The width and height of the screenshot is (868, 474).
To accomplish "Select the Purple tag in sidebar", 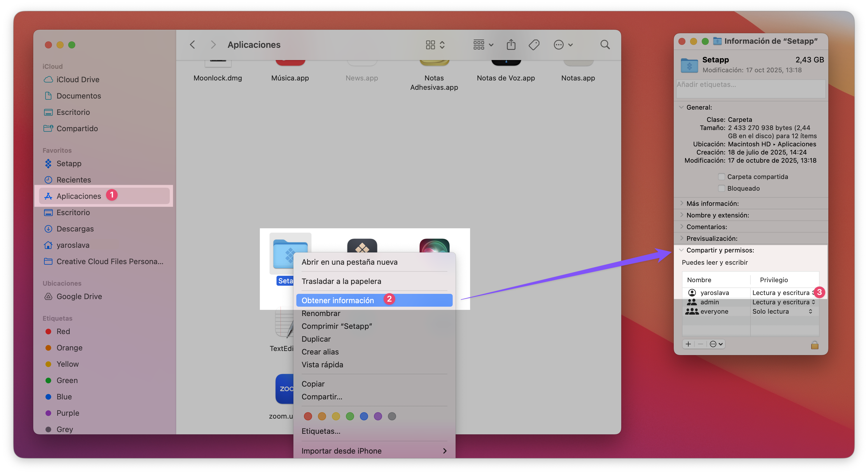I will coord(104,413).
